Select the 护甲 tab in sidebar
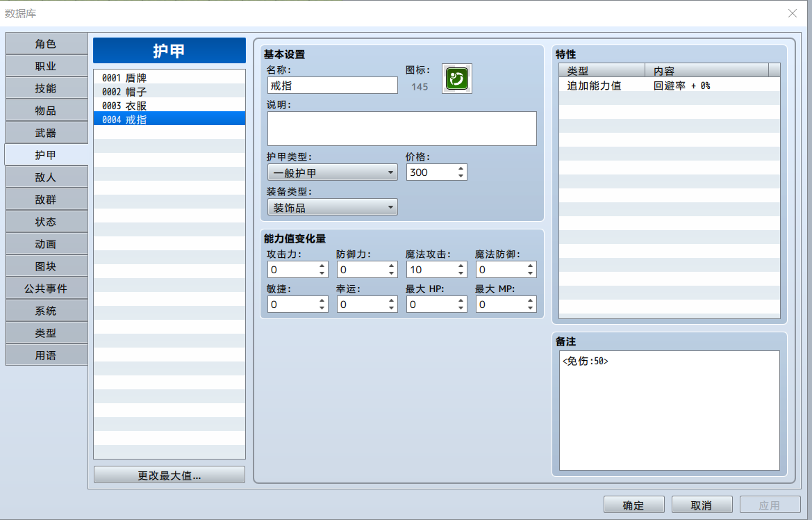 46,155
